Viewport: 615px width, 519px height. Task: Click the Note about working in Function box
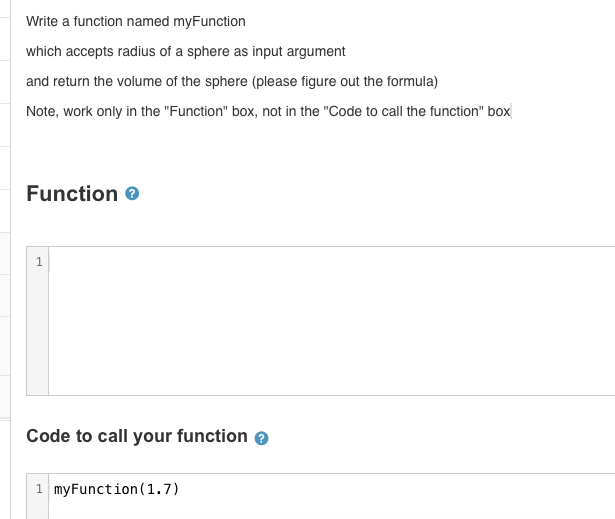click(x=268, y=111)
